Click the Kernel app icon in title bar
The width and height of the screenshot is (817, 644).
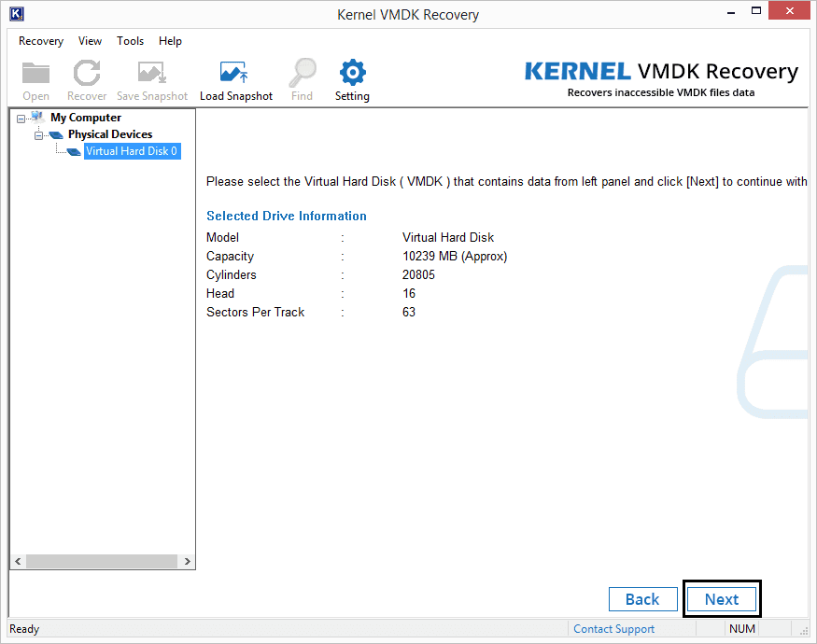tap(17, 14)
